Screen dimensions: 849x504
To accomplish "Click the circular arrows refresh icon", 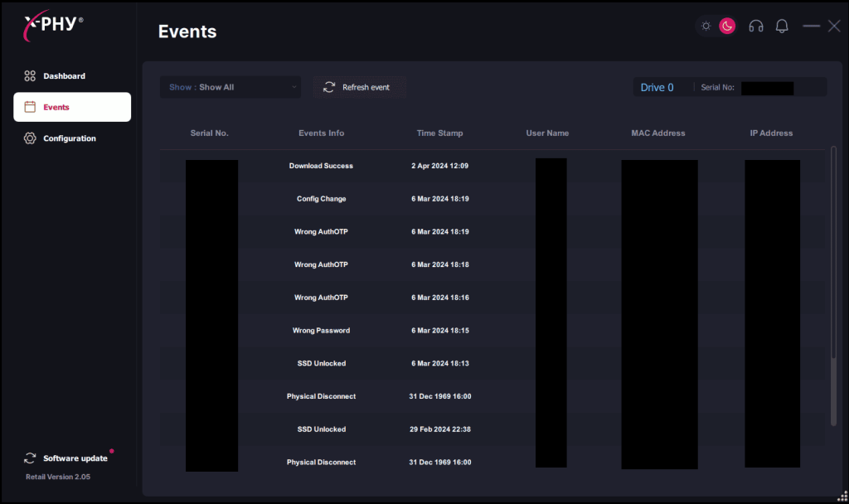I will click(329, 87).
